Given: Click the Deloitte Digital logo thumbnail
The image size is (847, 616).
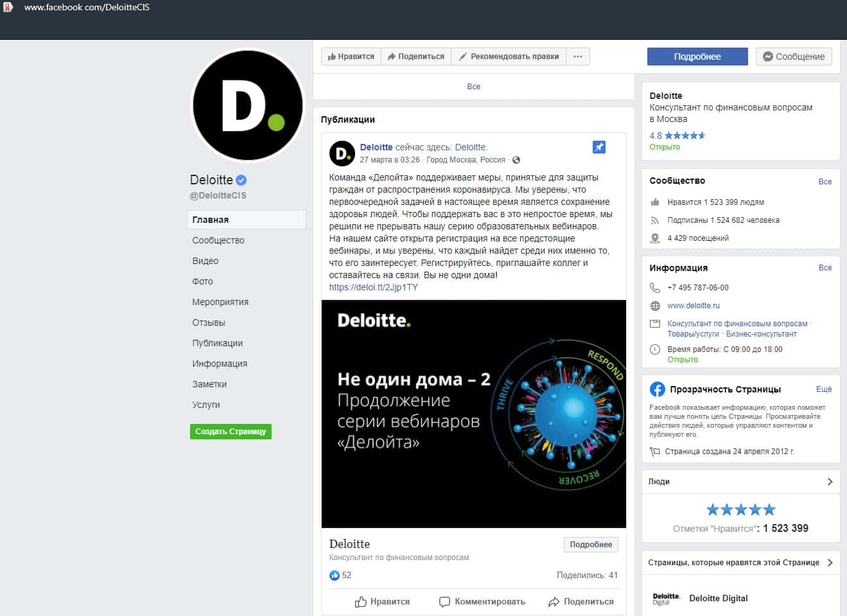Looking at the screenshot, I should tap(666, 599).
